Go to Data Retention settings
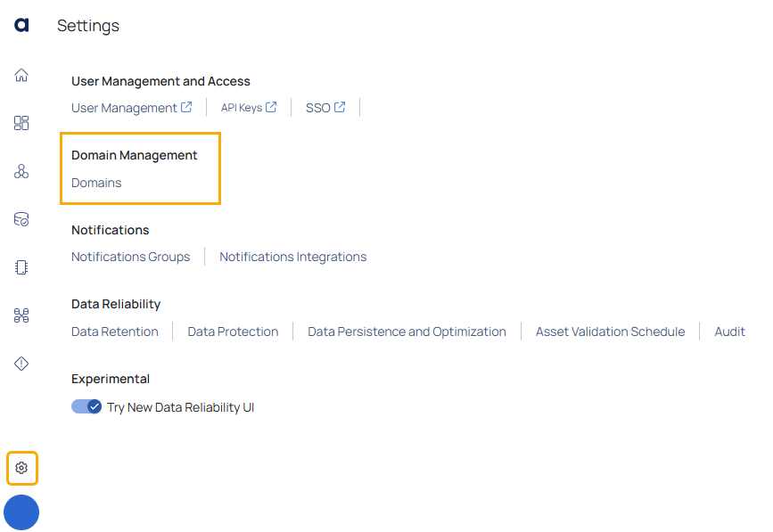The width and height of the screenshot is (773, 532). pyautogui.click(x=115, y=331)
